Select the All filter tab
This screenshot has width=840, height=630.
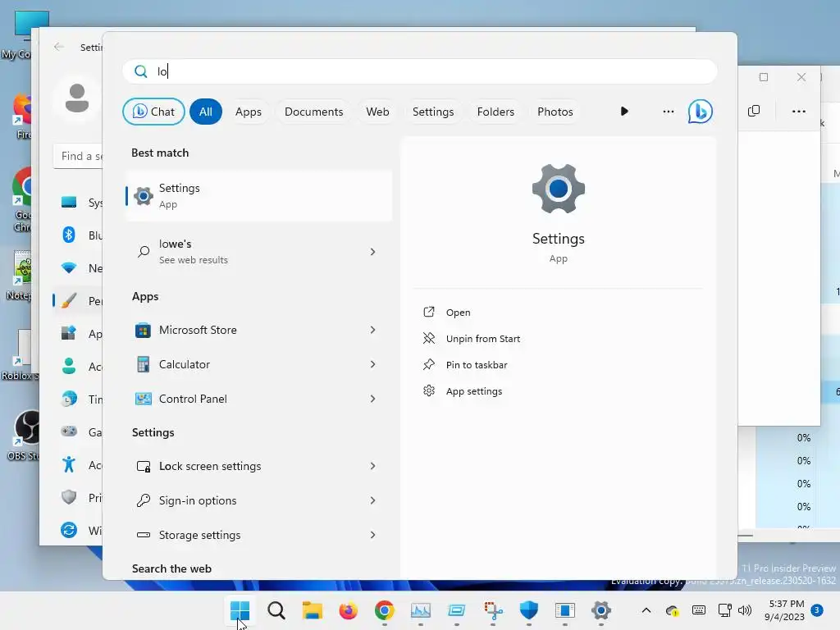[206, 112]
